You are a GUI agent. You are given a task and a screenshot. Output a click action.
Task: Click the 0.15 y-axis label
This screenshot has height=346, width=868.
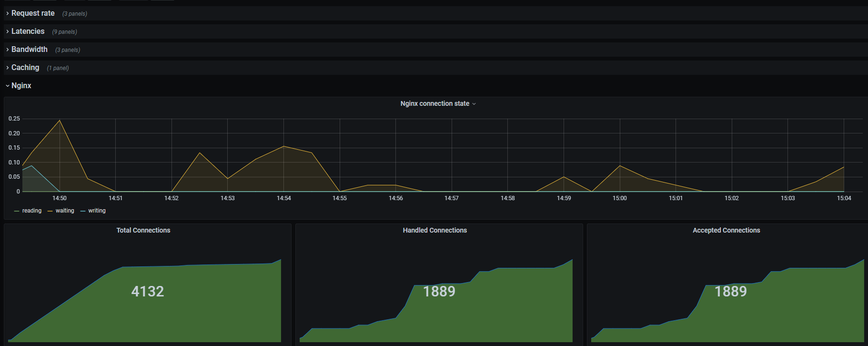[14, 148]
